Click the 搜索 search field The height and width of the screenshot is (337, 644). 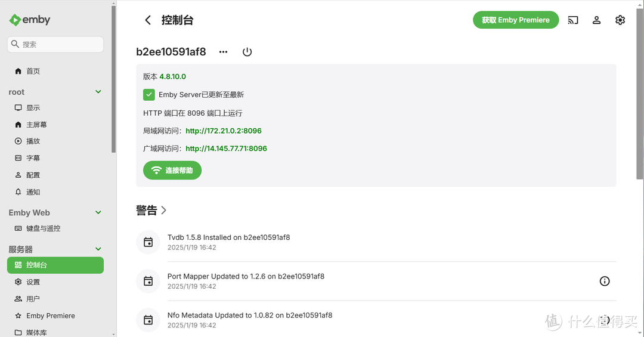pyautogui.click(x=55, y=44)
